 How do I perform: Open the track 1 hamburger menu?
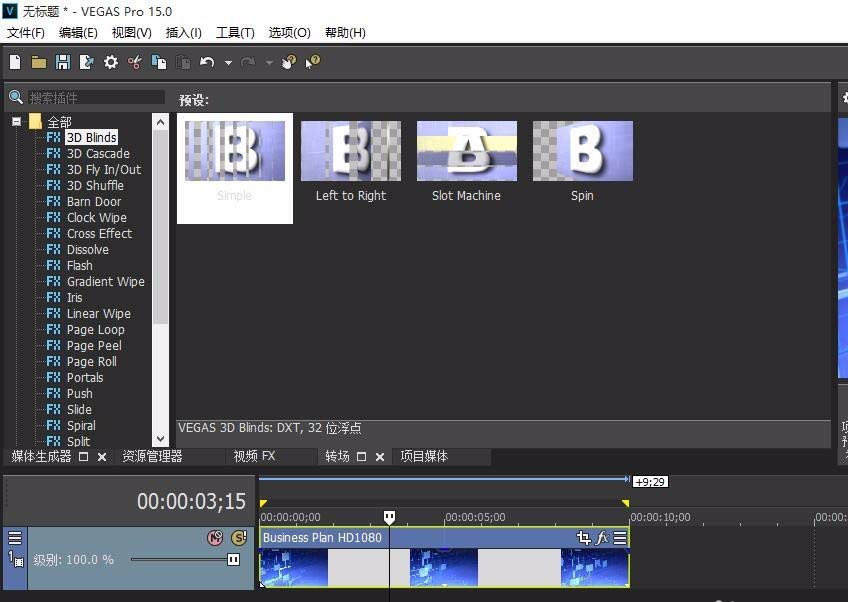point(15,537)
